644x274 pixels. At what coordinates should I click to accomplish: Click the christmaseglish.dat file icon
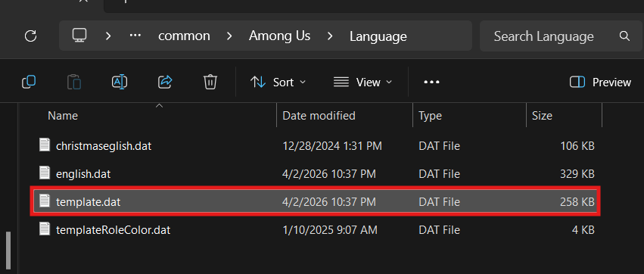[x=45, y=145]
